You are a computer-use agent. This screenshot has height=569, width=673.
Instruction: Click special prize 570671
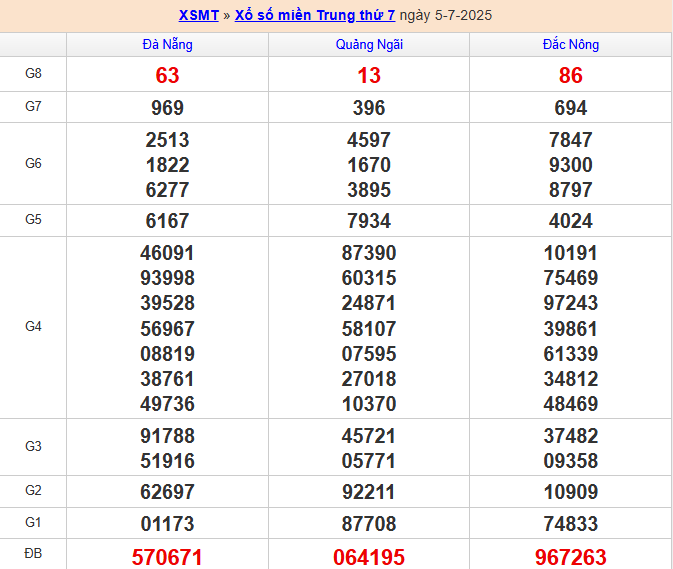tap(167, 557)
